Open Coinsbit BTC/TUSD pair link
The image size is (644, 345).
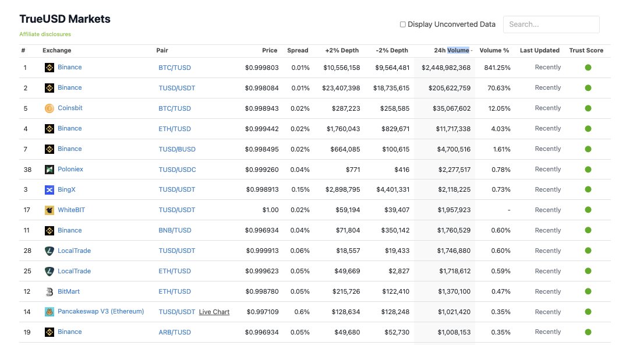(175, 108)
